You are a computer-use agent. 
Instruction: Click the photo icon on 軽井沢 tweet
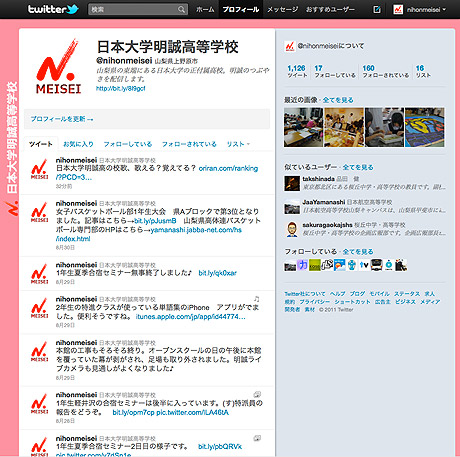[x=257, y=394]
